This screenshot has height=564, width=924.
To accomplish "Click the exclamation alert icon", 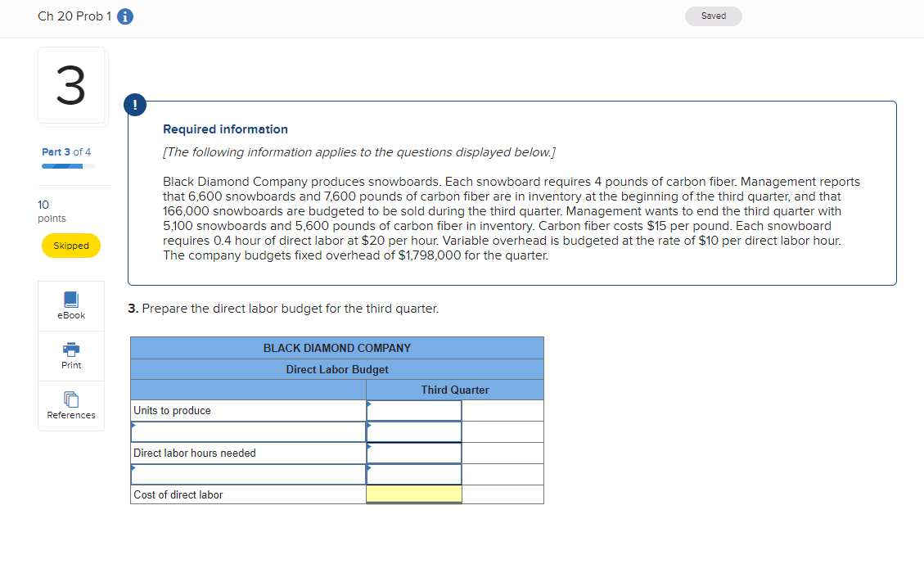I will [135, 105].
